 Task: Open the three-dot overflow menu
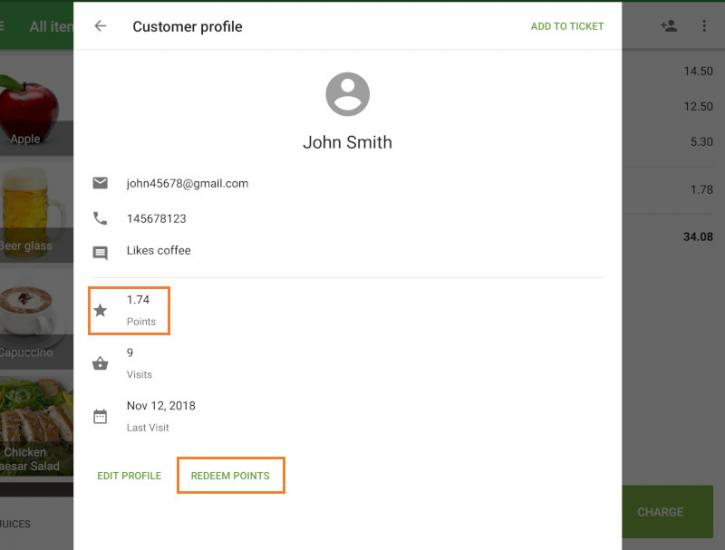(704, 26)
